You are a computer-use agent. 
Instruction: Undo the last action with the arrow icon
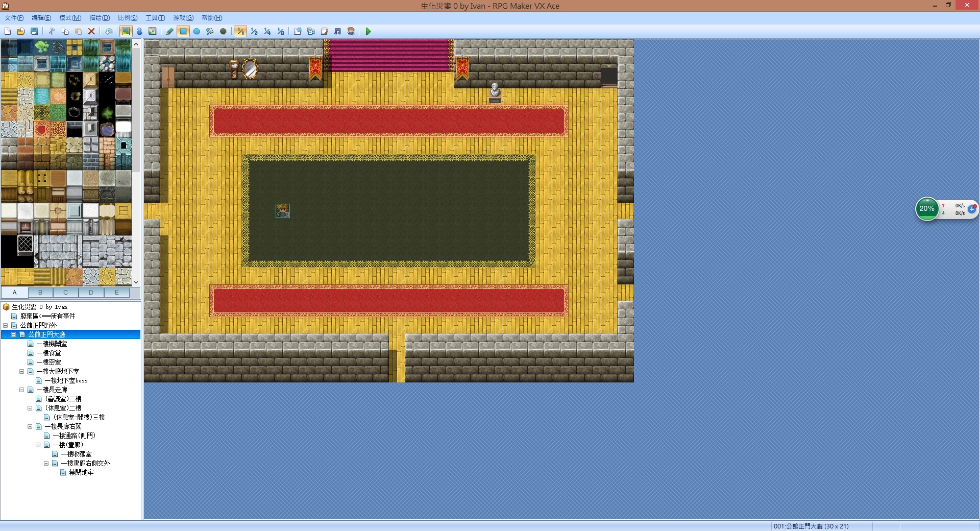(109, 31)
